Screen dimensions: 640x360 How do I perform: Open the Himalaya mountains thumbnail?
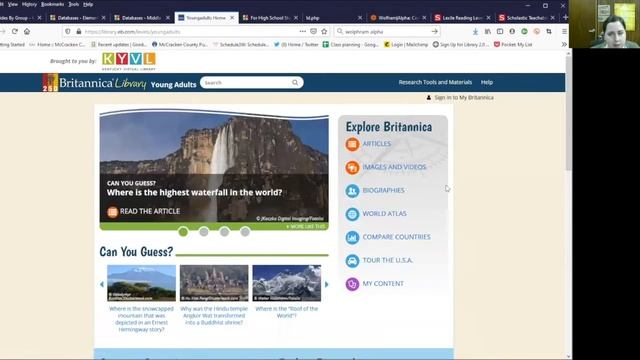[287, 283]
